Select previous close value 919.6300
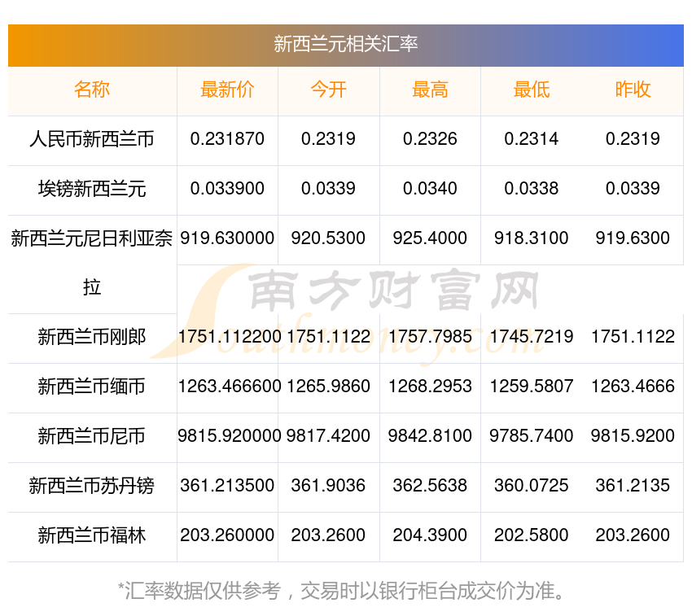Viewport: 692px width, 616px height. point(633,238)
